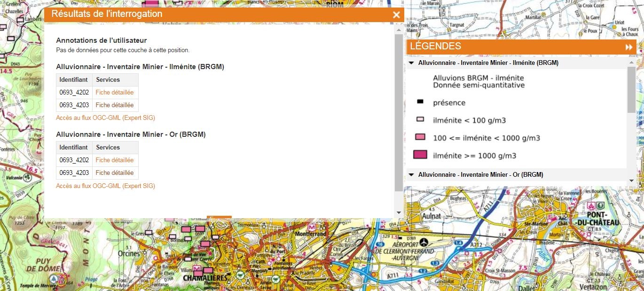Open Fiche détaillée for Or 0693_4202

114,160
